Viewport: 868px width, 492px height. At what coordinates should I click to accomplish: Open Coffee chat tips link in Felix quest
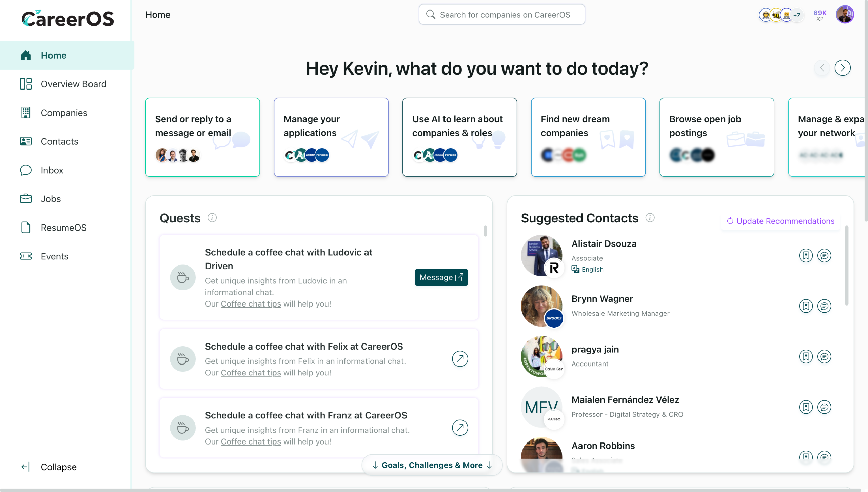pyautogui.click(x=251, y=373)
